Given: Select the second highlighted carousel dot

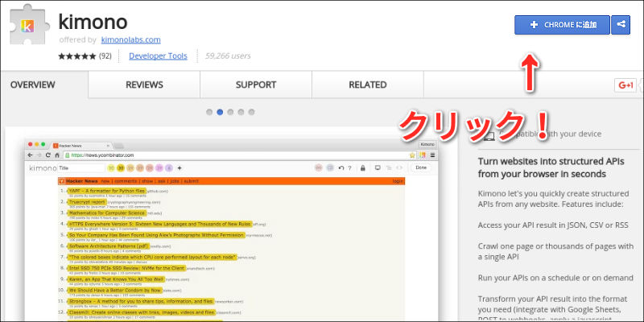Looking at the screenshot, I should 220,112.
